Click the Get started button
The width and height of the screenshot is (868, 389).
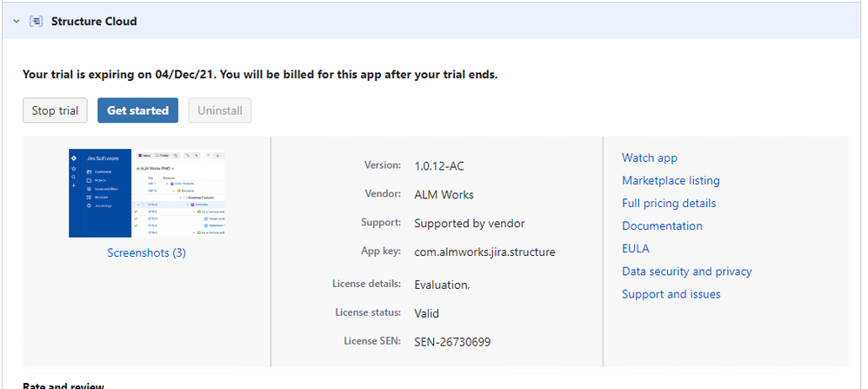[x=137, y=111]
